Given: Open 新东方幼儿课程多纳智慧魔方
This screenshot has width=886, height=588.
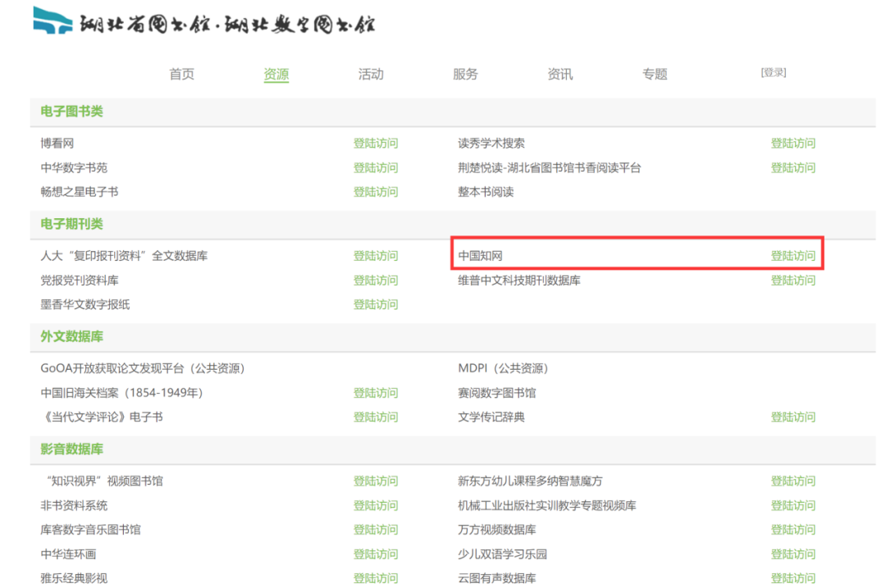Looking at the screenshot, I should pos(530,481).
